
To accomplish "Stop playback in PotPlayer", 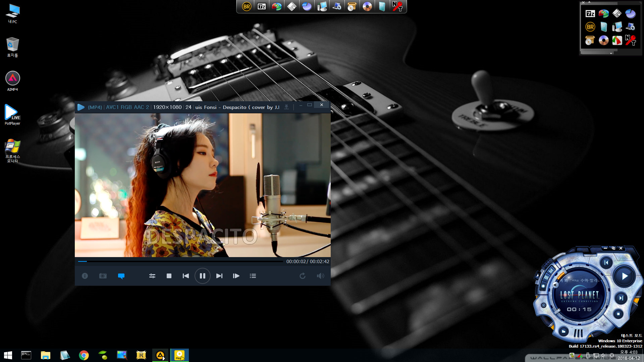I will tap(169, 276).
